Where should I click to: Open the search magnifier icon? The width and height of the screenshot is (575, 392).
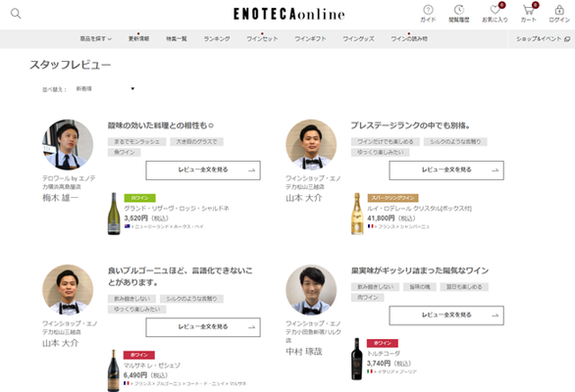[x=16, y=14]
